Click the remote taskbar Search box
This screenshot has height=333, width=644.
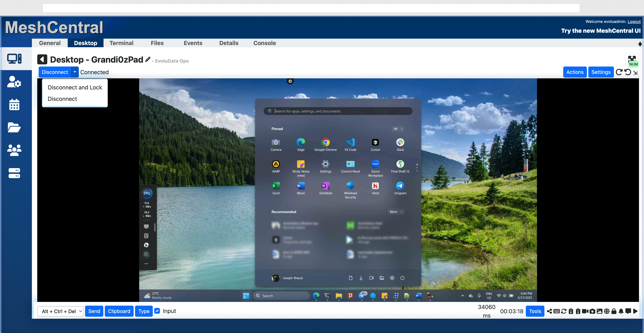tap(281, 296)
